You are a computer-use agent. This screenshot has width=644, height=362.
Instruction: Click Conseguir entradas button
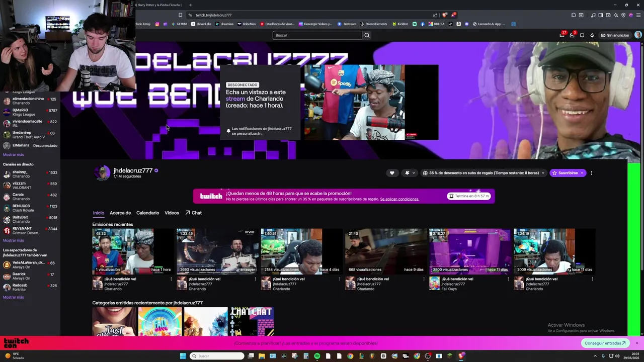(605, 343)
